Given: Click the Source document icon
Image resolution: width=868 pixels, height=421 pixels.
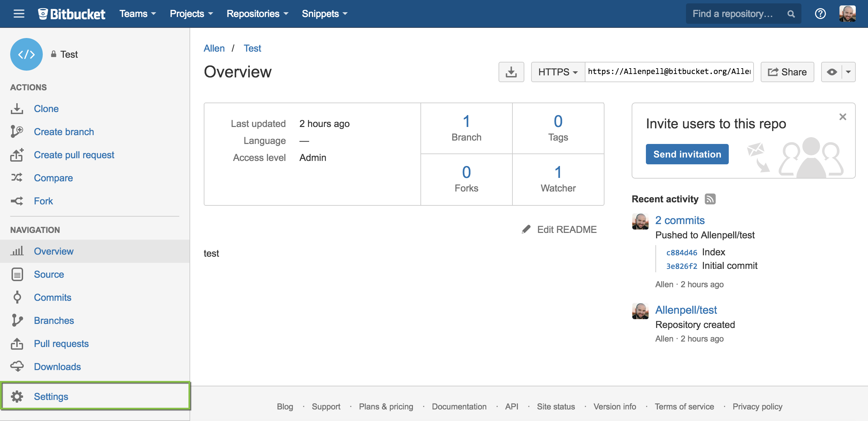Looking at the screenshot, I should (17, 274).
